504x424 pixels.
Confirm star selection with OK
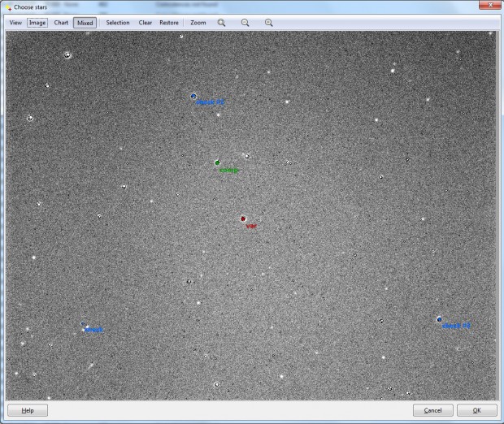477,410
